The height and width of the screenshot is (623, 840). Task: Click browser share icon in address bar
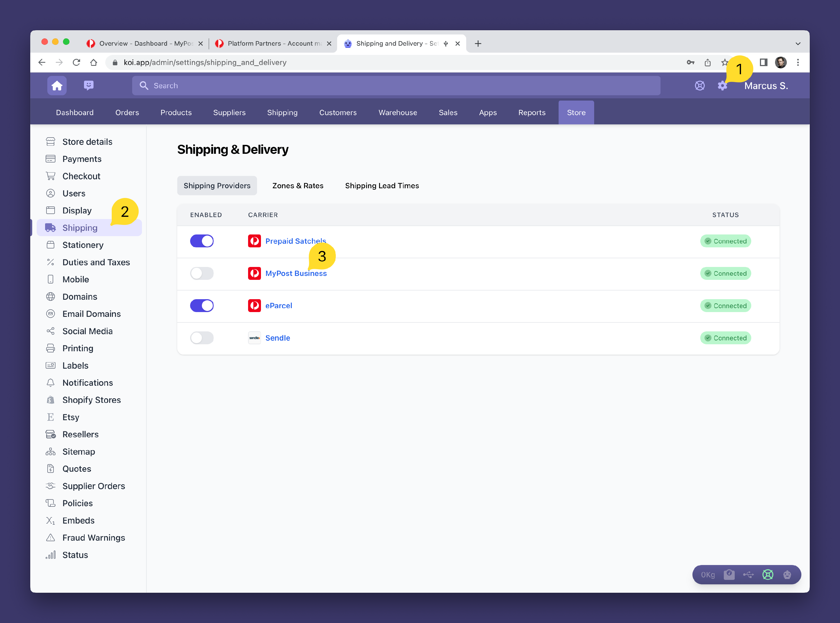click(x=707, y=62)
